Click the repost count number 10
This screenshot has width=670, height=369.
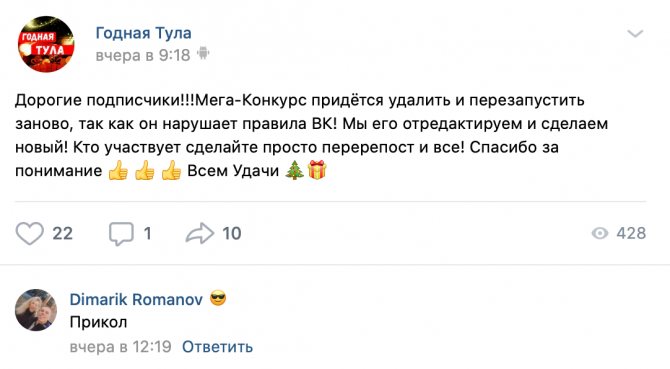(232, 234)
